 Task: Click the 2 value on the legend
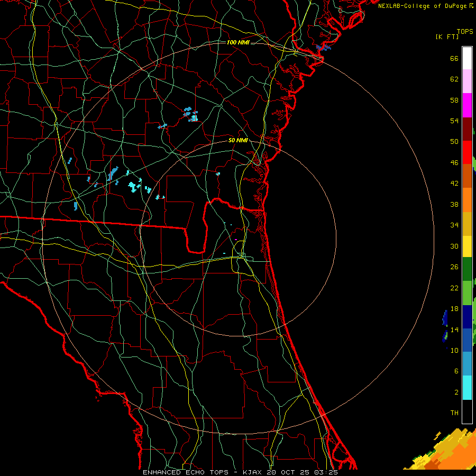pos(456,392)
